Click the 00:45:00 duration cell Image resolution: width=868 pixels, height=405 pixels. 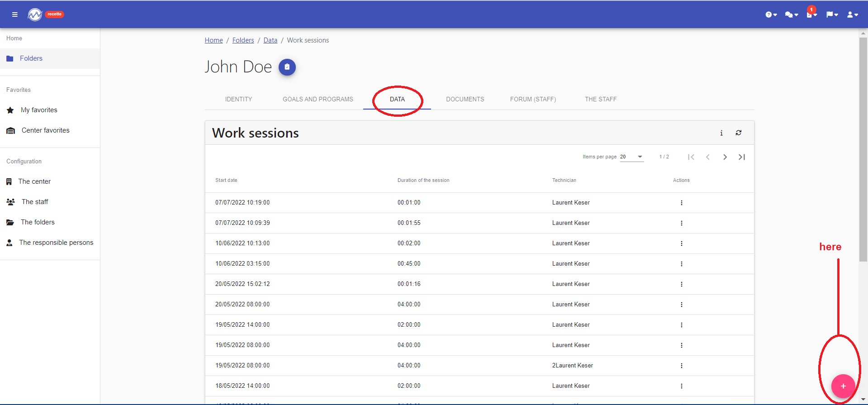pos(409,264)
